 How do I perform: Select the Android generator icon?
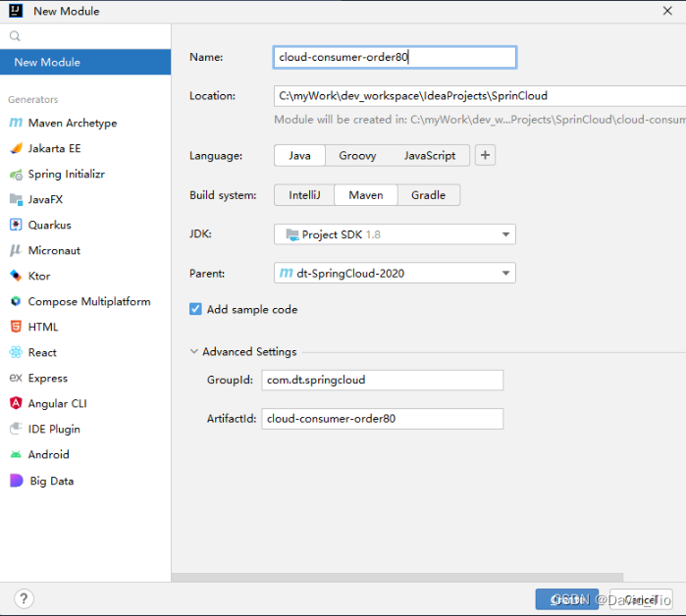[x=16, y=455]
